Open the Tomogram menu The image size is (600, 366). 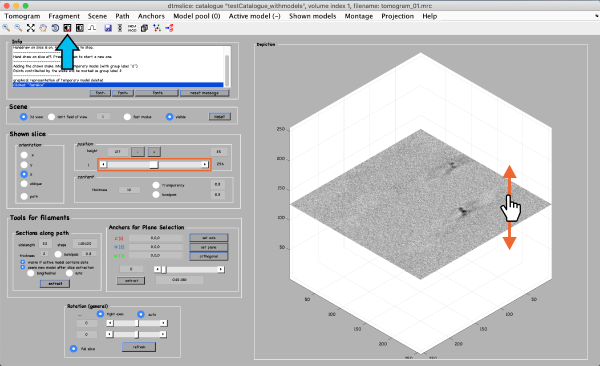22,16
